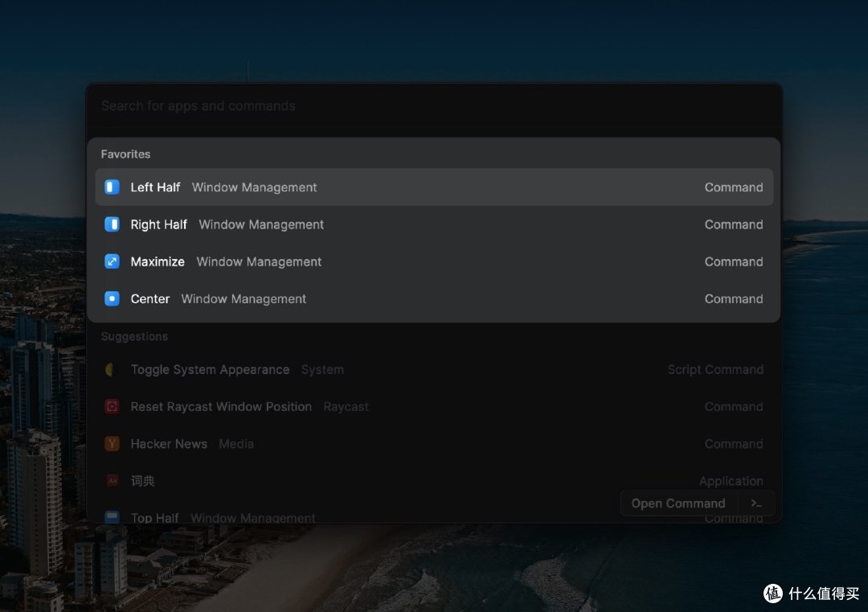Viewport: 868px width, 612px height.
Task: Click the Command type label for Hacker News
Action: point(734,444)
